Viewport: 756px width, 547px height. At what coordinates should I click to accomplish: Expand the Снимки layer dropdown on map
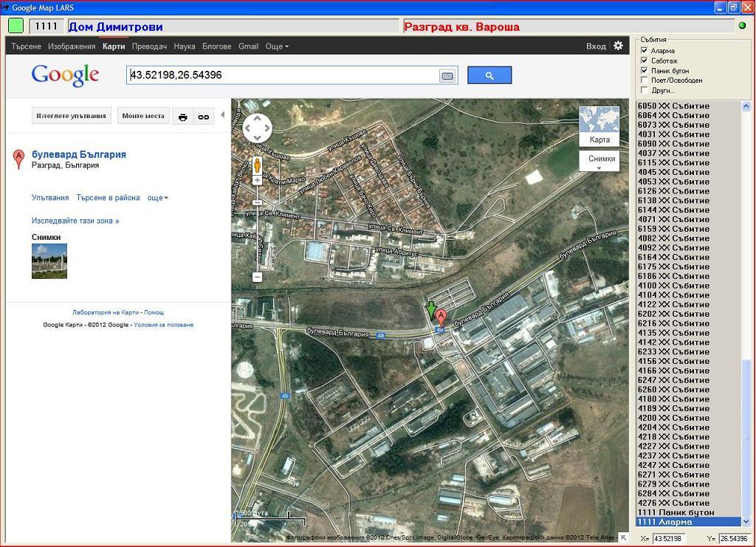(x=599, y=161)
